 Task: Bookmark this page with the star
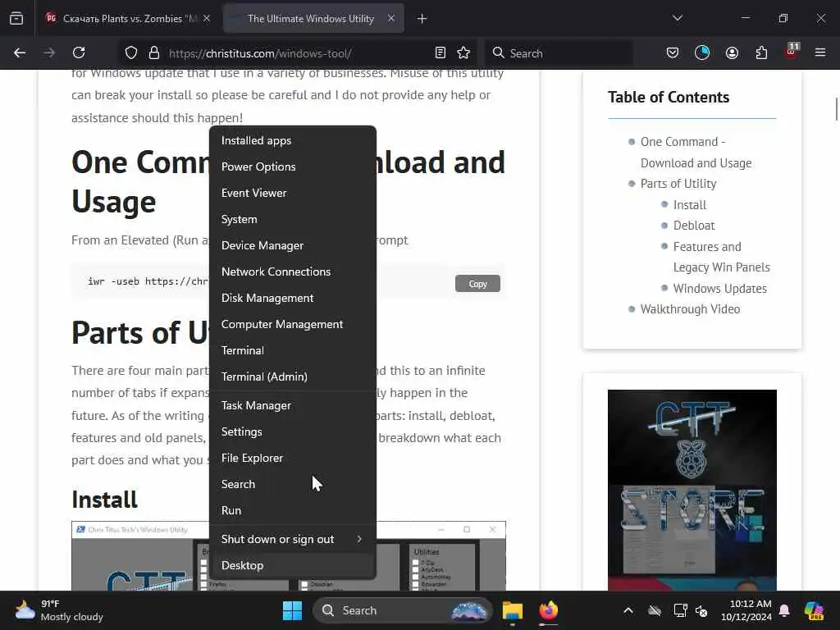[463, 52]
